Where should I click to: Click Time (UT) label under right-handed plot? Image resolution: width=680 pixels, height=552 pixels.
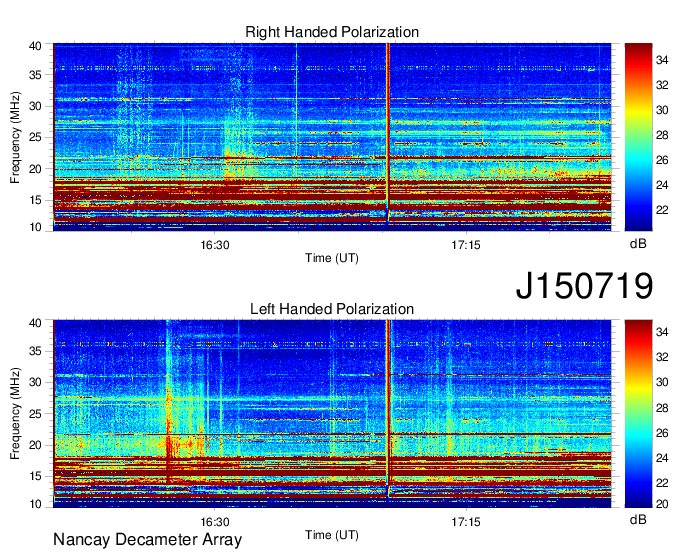pos(332,258)
